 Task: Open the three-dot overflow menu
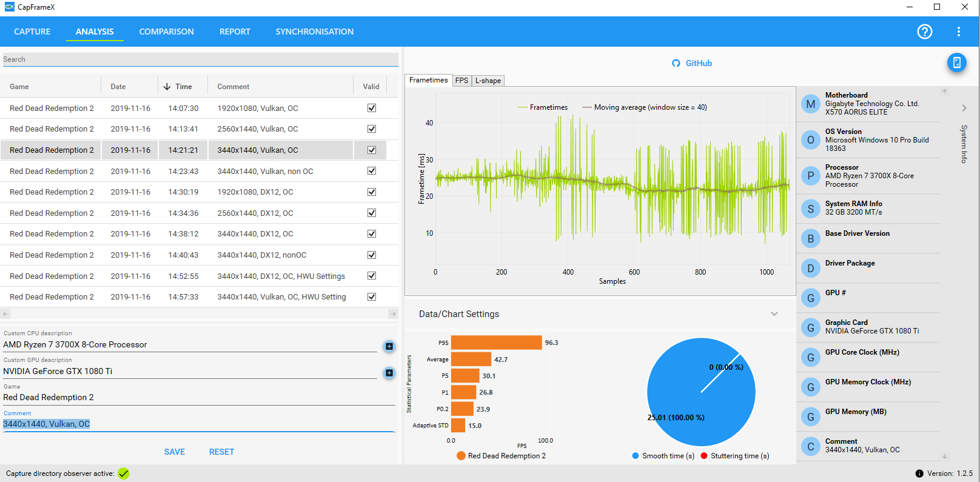click(958, 32)
